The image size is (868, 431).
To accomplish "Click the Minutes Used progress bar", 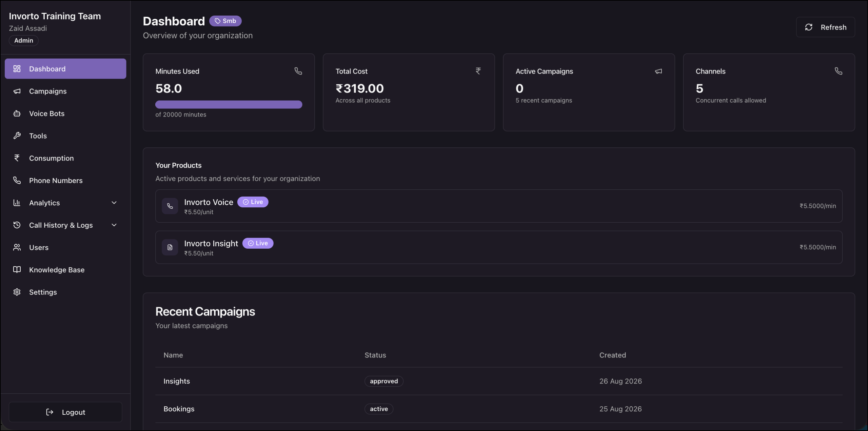I will pyautogui.click(x=229, y=104).
